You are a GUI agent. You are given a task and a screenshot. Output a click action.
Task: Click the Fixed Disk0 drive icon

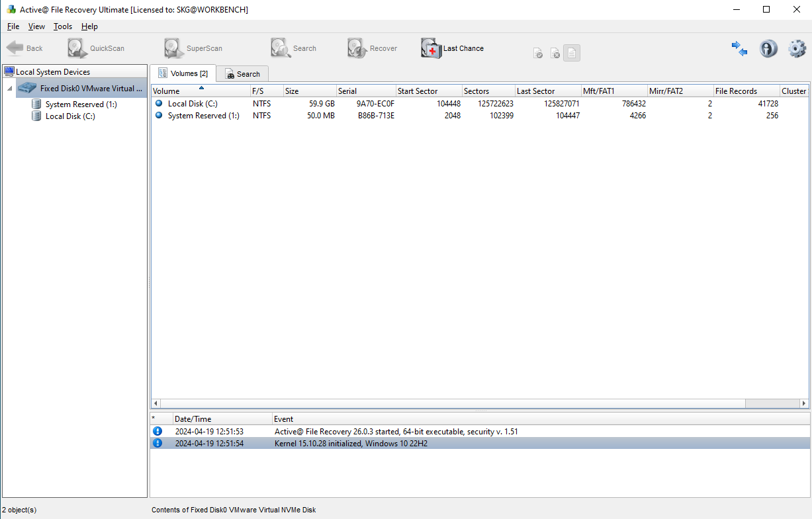tap(27, 88)
